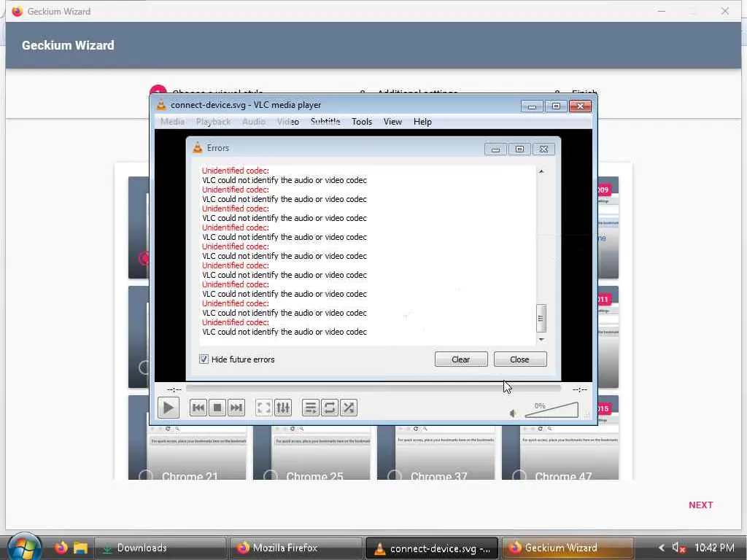This screenshot has height=560, width=747.
Task: Open the folder icon in quick launch
Action: tap(80, 548)
